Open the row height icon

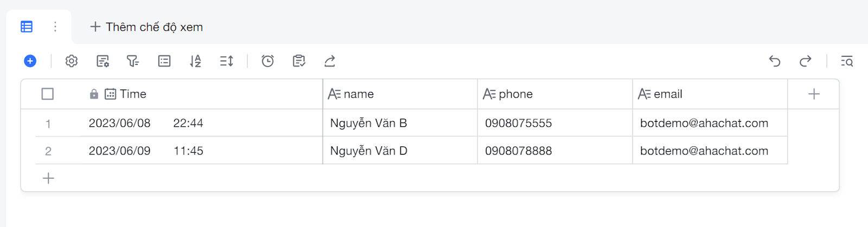[x=226, y=61]
